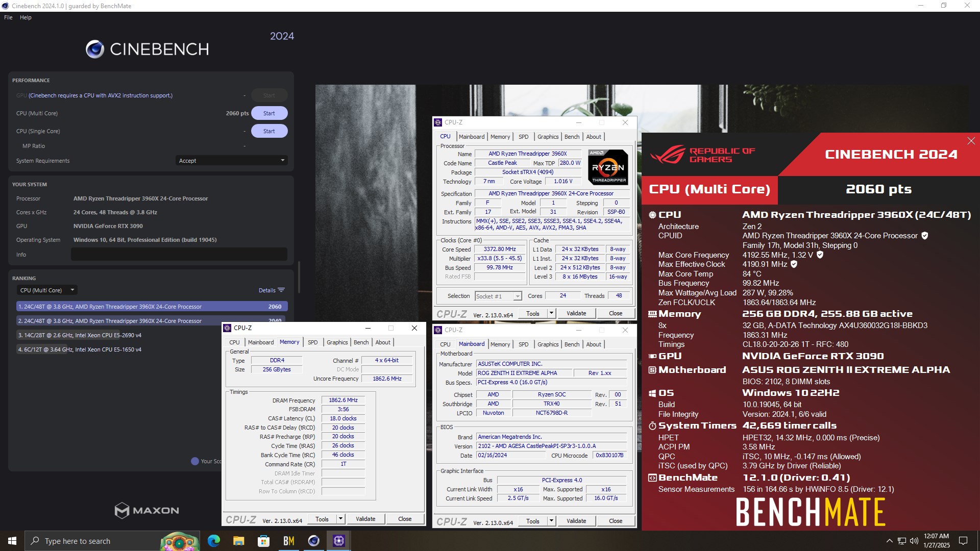This screenshot has width=980, height=551.
Task: Click the CPU-Z Memory window title icon
Action: 227,328
